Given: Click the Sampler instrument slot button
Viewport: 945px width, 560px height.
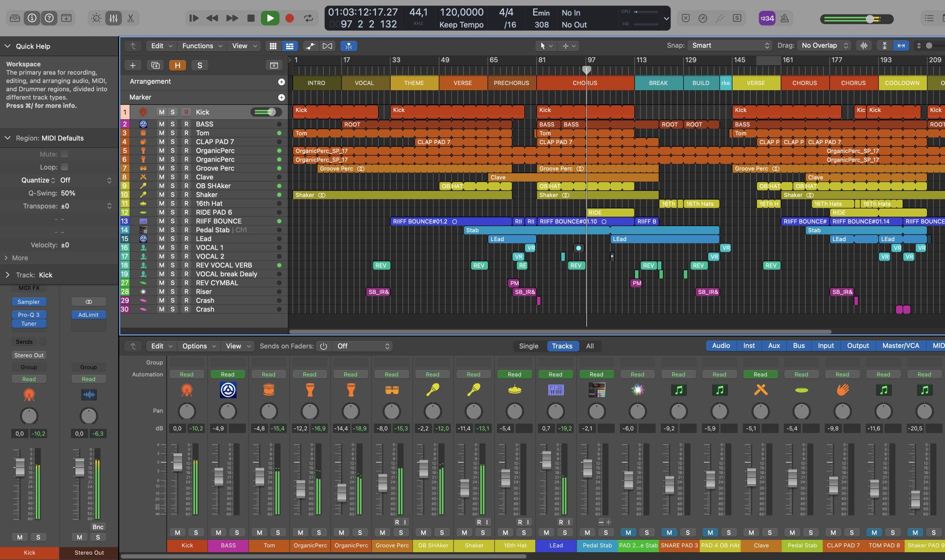Looking at the screenshot, I should click(x=29, y=302).
